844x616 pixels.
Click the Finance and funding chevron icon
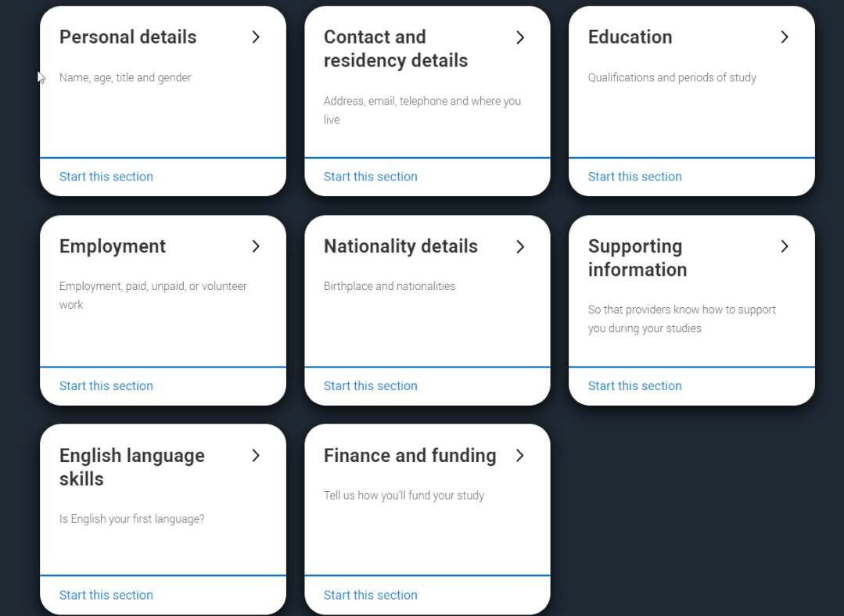click(x=520, y=456)
